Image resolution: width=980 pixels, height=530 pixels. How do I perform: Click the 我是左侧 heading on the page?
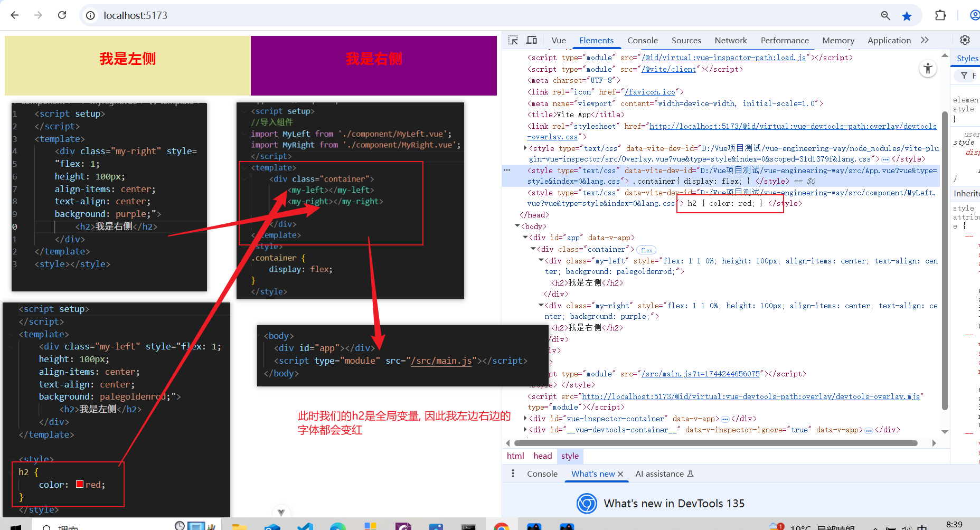128,59
